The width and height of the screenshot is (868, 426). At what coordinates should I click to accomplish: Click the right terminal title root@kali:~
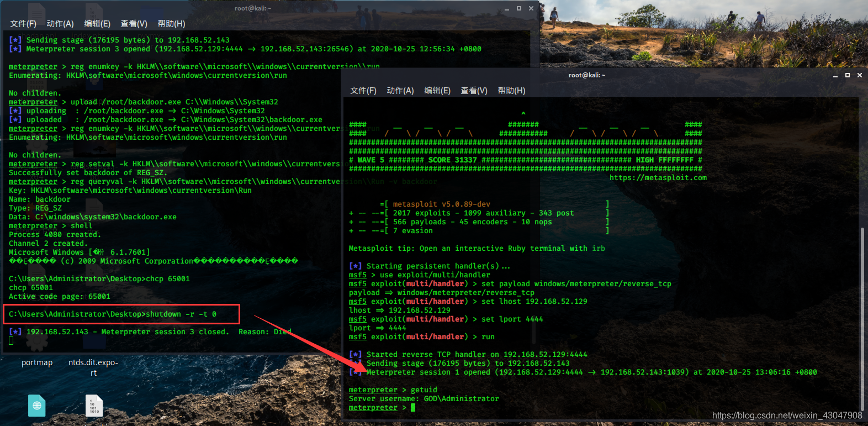coord(587,75)
